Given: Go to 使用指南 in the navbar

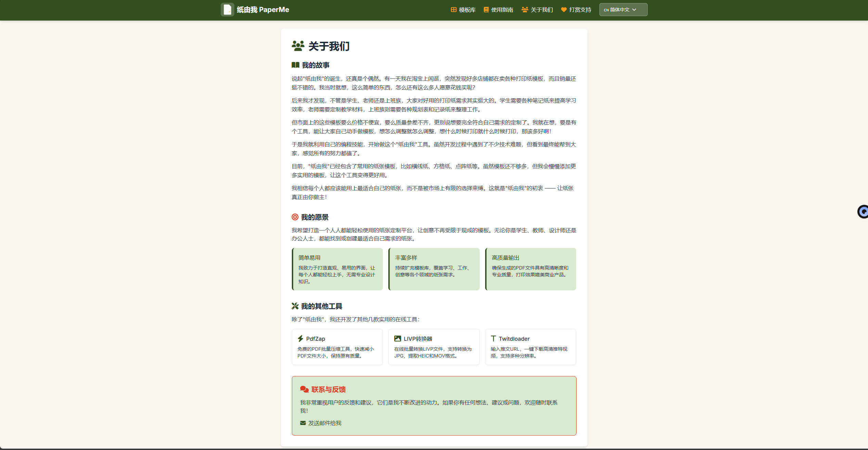Looking at the screenshot, I should point(502,10).
